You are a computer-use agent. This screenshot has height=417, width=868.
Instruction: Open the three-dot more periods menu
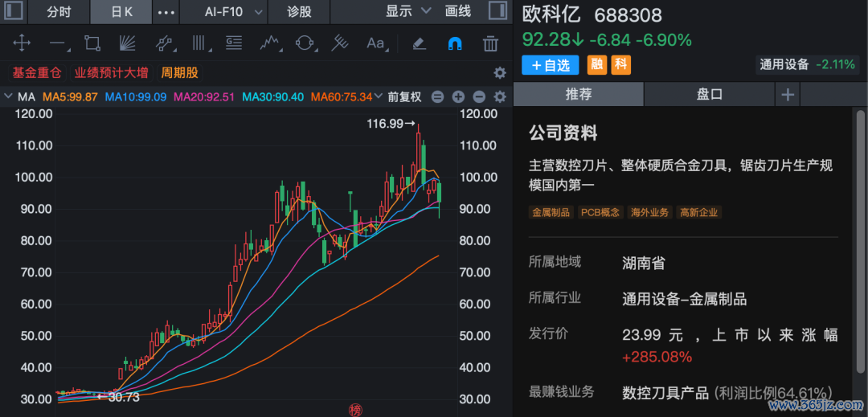(x=166, y=11)
